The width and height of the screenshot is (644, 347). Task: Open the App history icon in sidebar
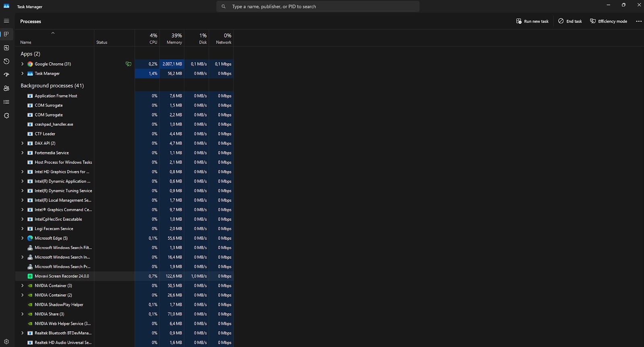tap(6, 61)
